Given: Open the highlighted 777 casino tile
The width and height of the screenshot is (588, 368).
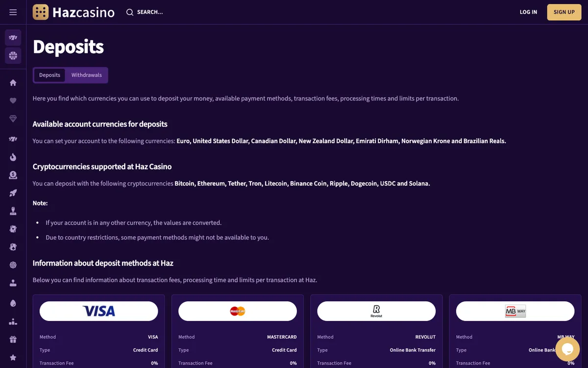Looking at the screenshot, I should [x=13, y=38].
